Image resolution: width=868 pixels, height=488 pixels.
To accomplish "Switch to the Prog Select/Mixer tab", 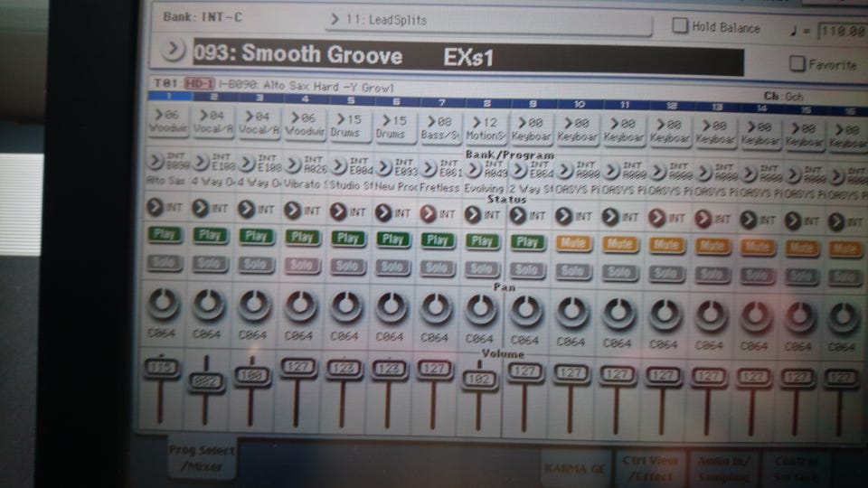I will click(x=202, y=458).
